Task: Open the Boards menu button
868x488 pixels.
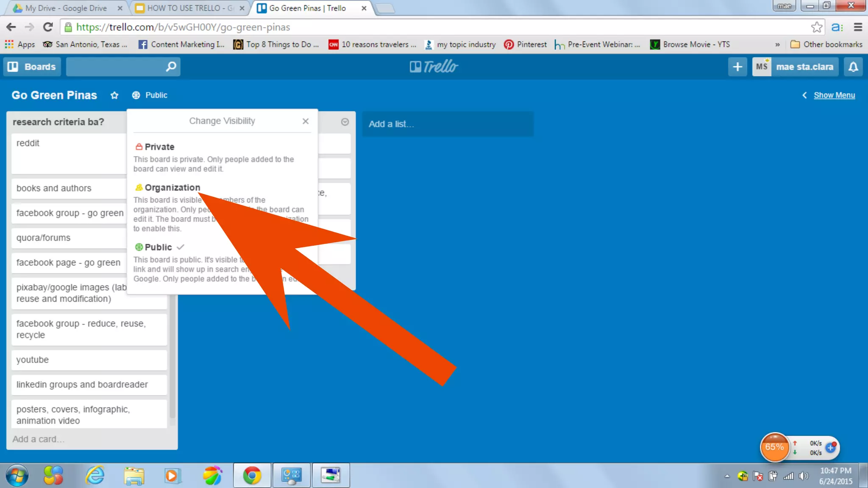Action: point(32,67)
